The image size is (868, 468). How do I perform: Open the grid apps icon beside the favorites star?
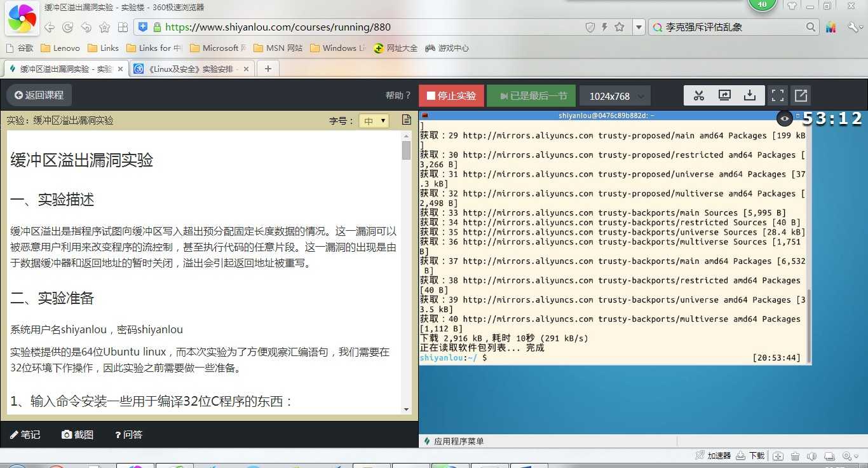pyautogui.click(x=123, y=27)
